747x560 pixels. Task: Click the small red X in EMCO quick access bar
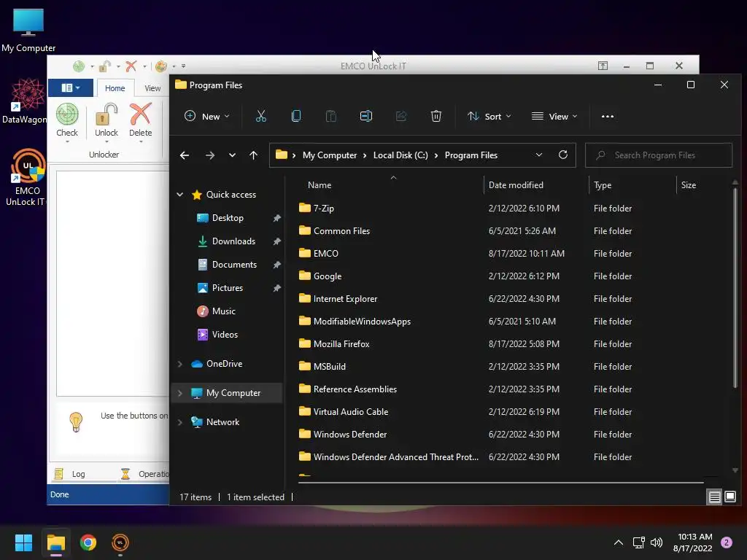click(x=131, y=66)
